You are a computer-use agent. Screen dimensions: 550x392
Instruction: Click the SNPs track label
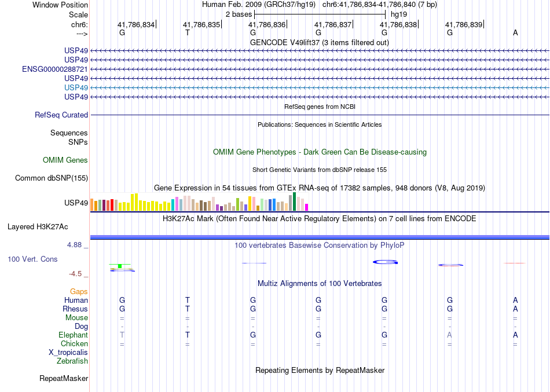click(78, 142)
